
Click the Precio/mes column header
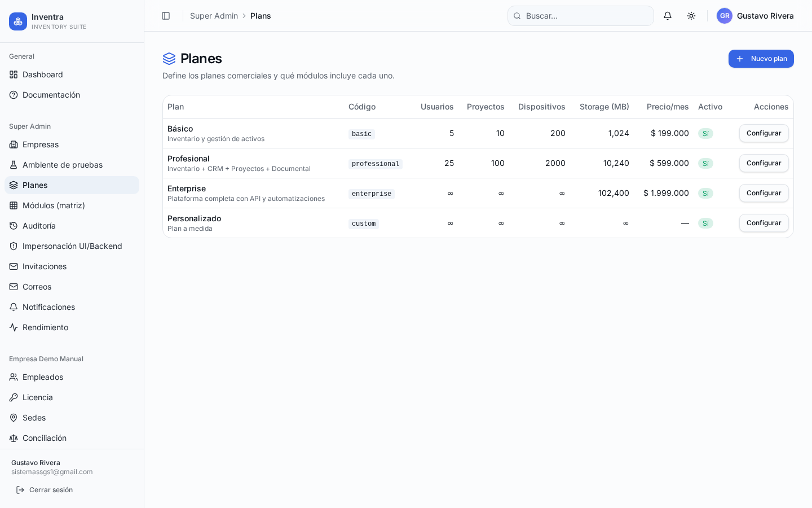(668, 107)
